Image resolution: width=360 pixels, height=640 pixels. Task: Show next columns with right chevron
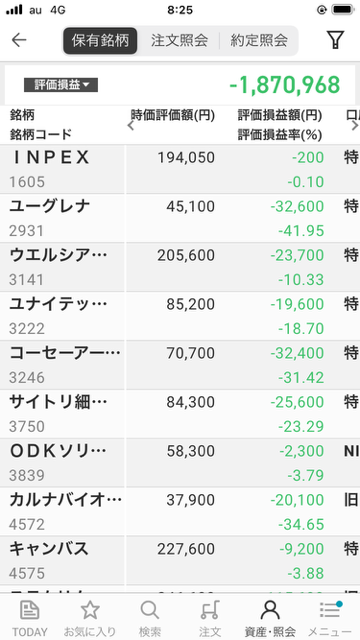pos(355,125)
